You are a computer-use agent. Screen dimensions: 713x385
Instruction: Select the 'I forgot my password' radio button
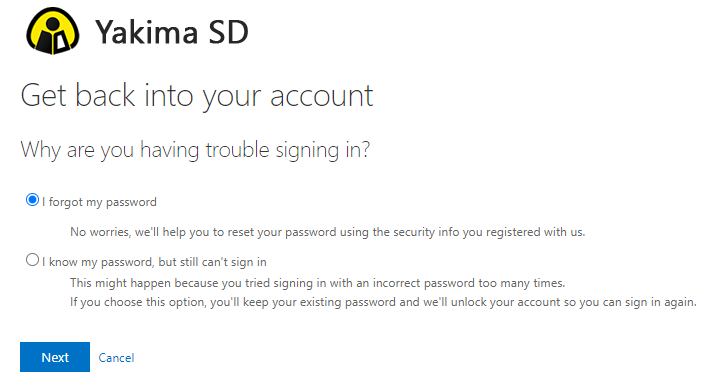[32, 200]
